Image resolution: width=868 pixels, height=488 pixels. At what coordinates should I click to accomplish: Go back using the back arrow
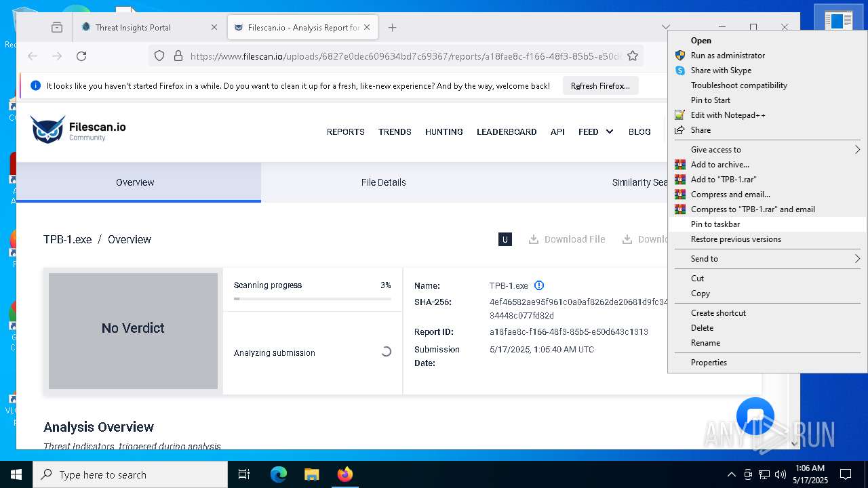pyautogui.click(x=33, y=56)
